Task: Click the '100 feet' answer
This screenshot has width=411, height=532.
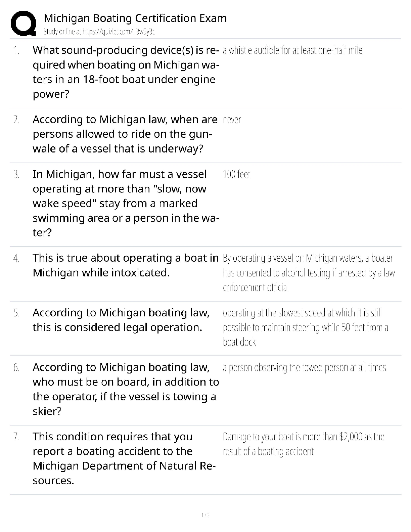Action: 236,174
